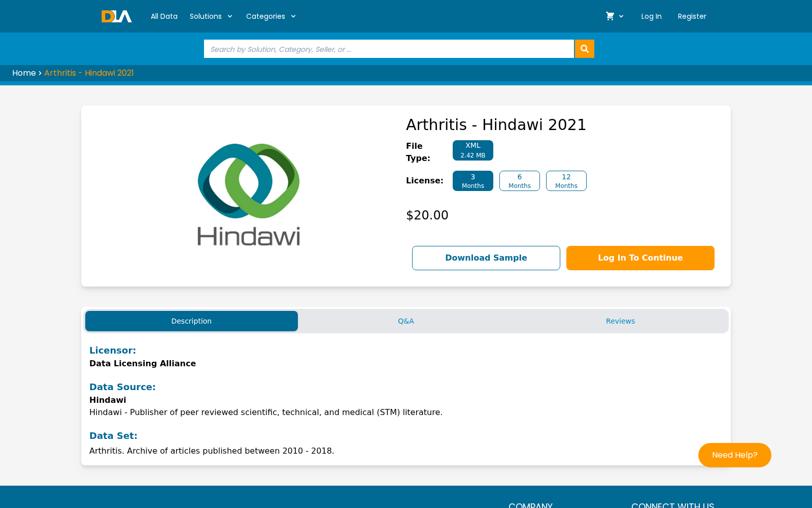Screen dimensions: 812x508
Task: Choose the 3 Months license
Action: [x=473, y=181]
